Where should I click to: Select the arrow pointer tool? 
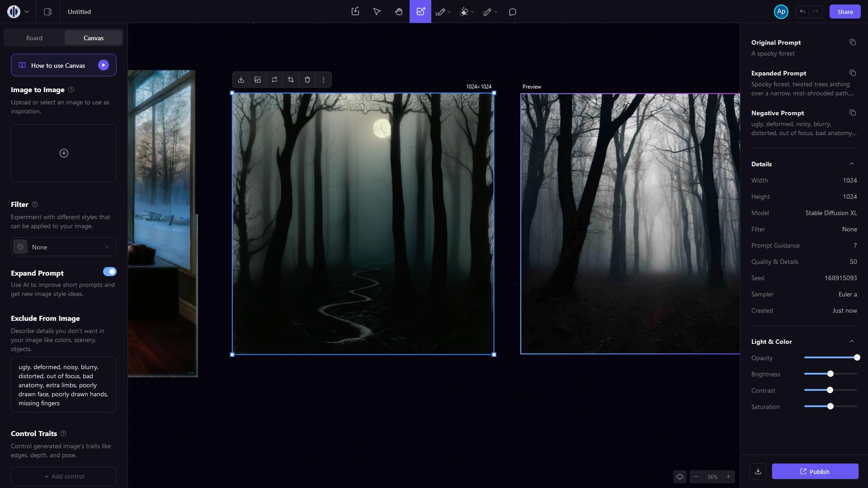coord(377,12)
